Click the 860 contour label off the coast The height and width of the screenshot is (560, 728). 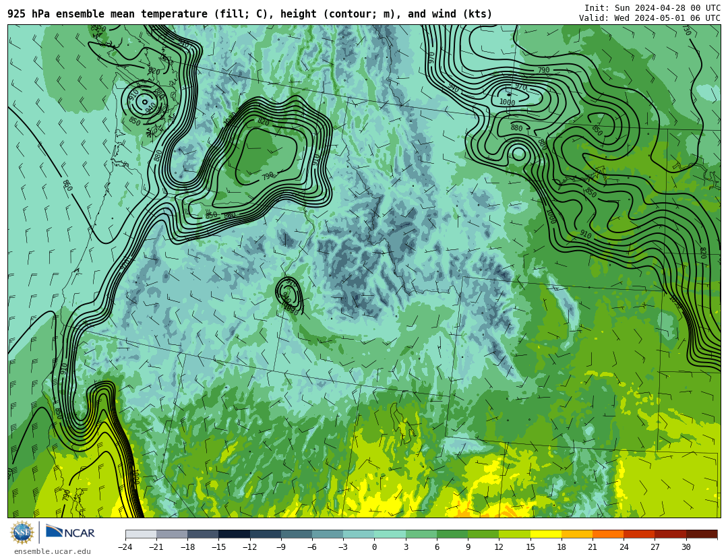(x=68, y=186)
